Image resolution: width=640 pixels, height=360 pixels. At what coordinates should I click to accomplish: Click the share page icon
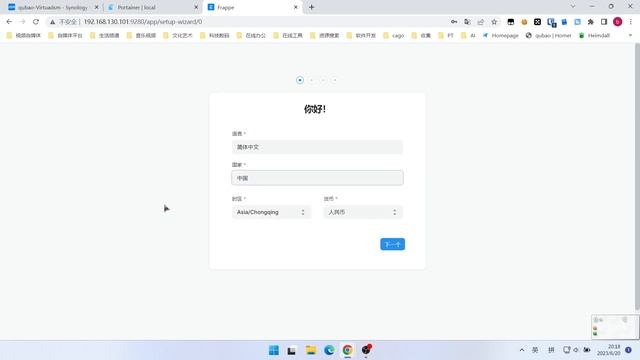[x=481, y=22]
